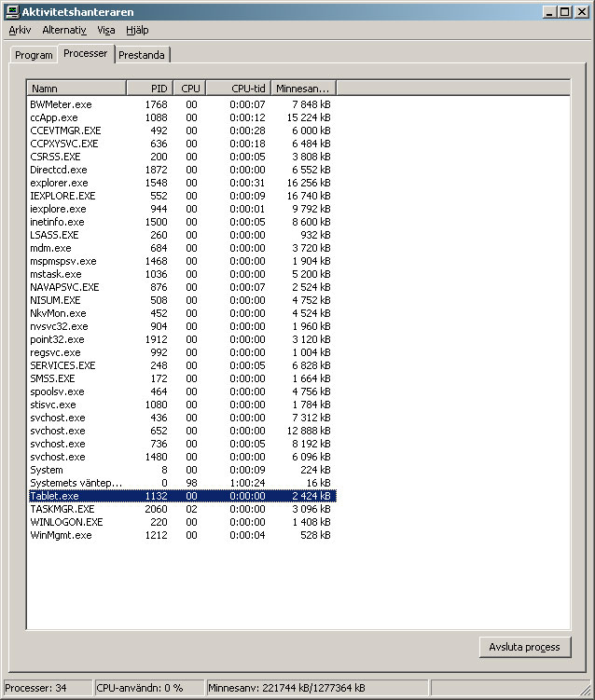Select the WinMgmt.exe process

(182, 535)
